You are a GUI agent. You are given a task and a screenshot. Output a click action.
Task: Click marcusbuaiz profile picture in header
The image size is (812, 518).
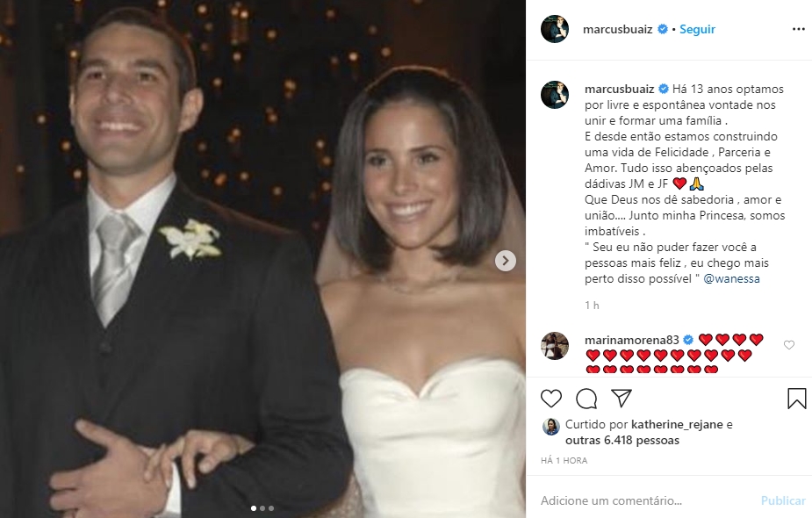[555, 29]
